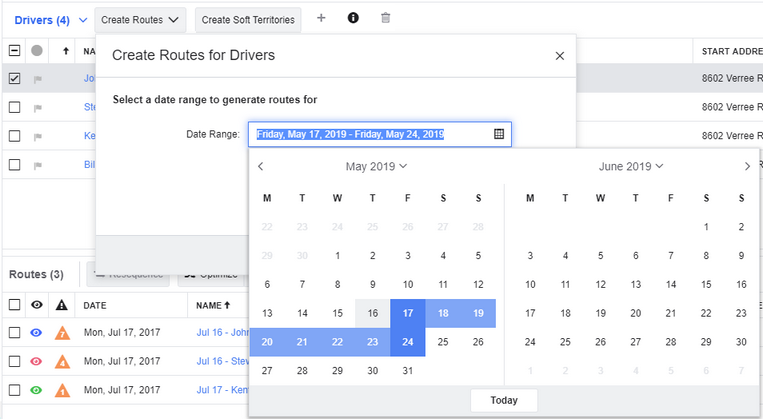Viewport: 763px width, 419px height.
Task: Click the flag icon in fourth driver row
Action: (x=37, y=165)
